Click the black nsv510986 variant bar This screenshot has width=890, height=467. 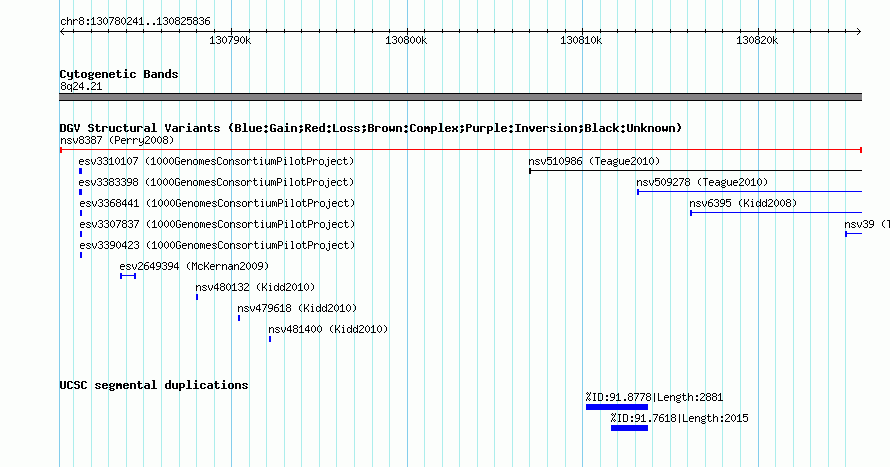tap(695, 171)
